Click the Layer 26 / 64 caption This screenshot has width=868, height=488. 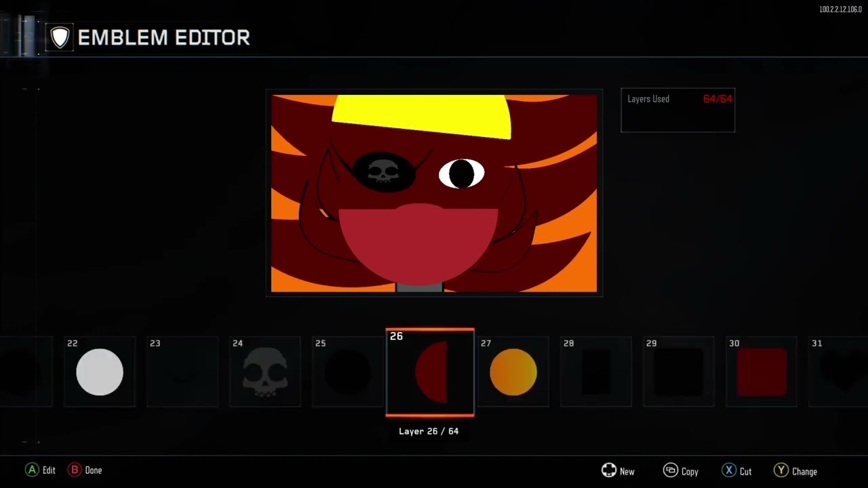(429, 431)
